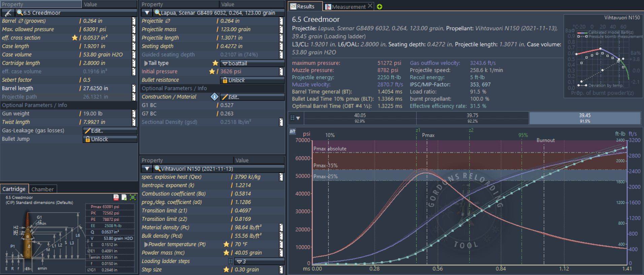644x275 pixels.
Task: Click the rifle icon beside 6.5 Creedmoor
Action: point(8,13)
